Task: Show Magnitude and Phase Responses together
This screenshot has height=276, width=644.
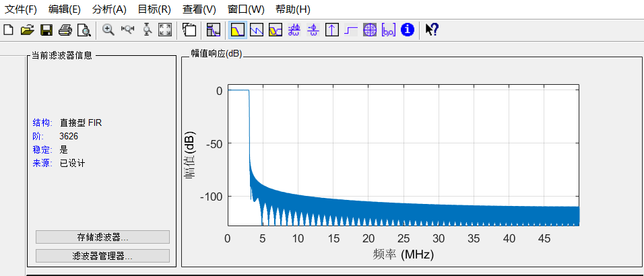Action: pos(276,30)
